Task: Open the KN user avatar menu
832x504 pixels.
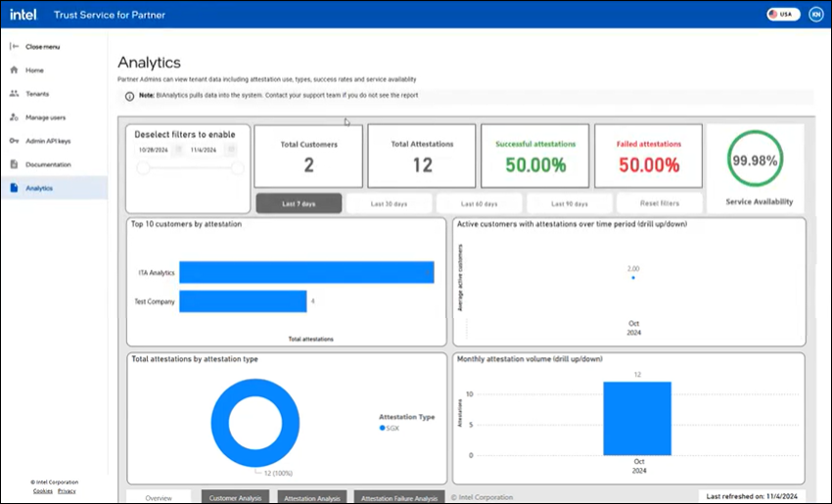Action: (815, 15)
